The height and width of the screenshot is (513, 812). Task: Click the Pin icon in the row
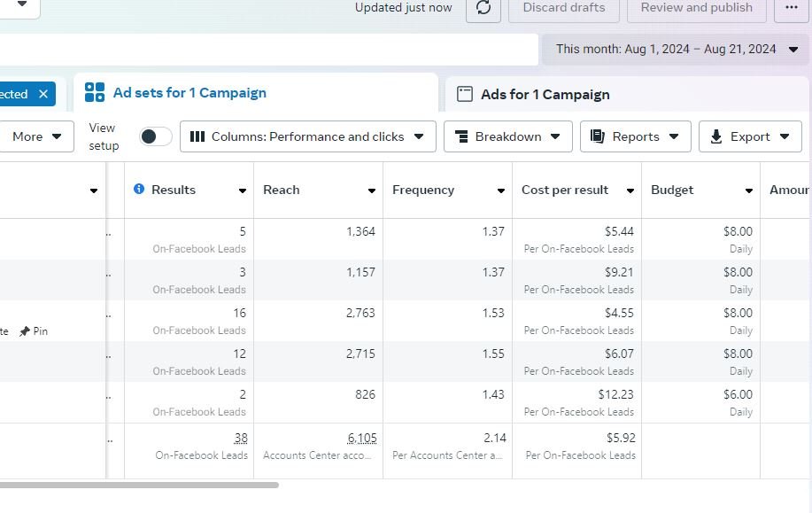24,331
